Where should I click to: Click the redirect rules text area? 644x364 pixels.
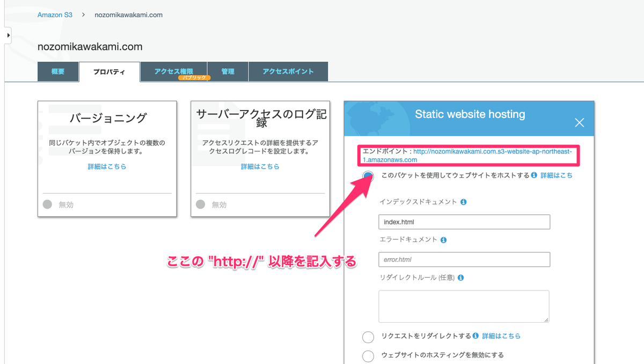464,307
